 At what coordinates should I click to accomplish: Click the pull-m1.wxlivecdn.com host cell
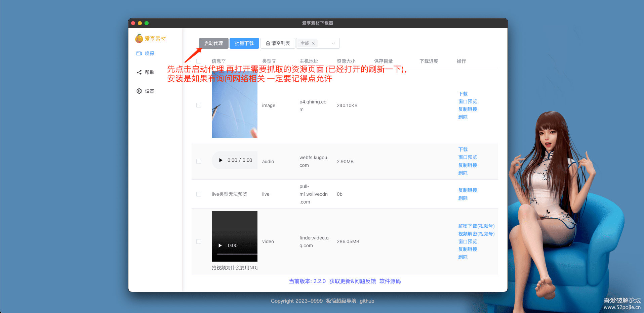tap(314, 194)
